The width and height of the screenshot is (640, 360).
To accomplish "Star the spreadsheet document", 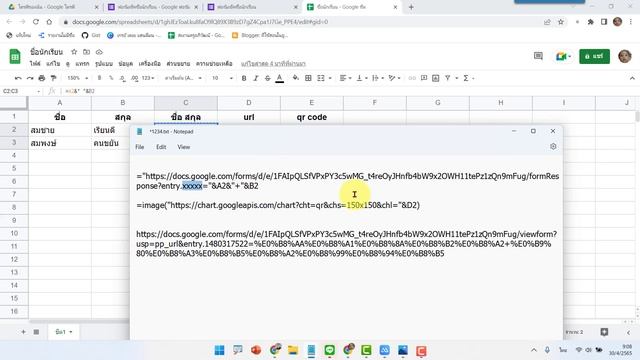I will click(x=74, y=52).
